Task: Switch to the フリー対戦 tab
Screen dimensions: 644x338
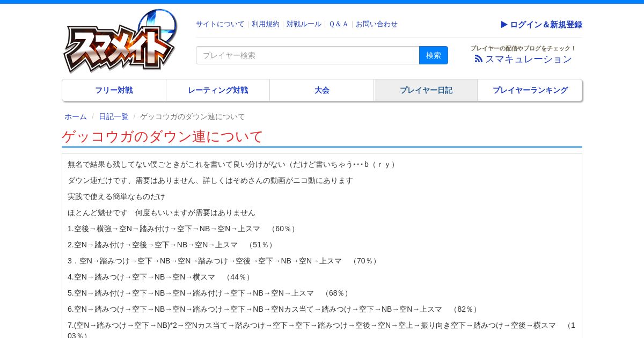Action: coord(114,90)
